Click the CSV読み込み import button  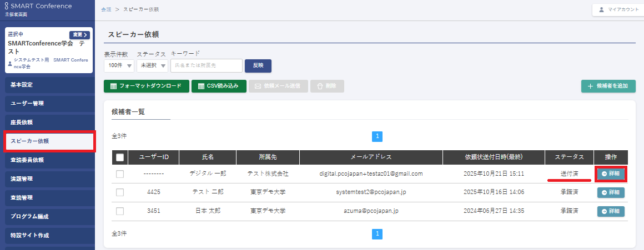pos(219,86)
